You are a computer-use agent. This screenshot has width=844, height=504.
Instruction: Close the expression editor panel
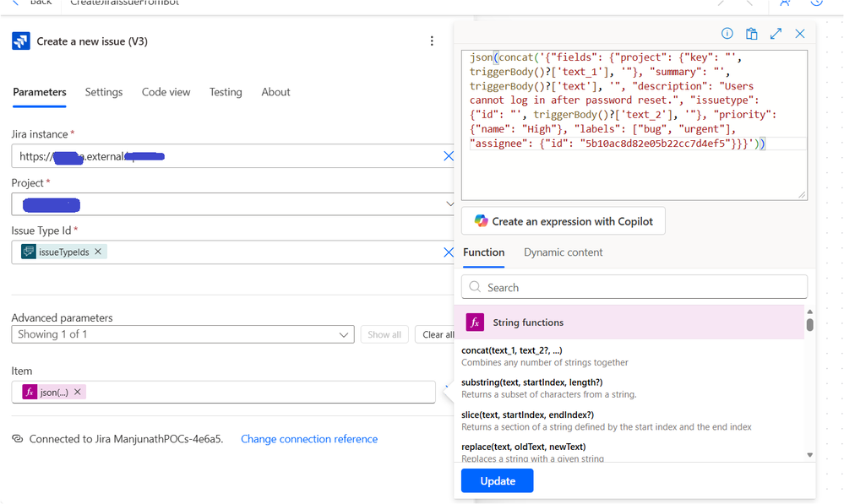800,34
